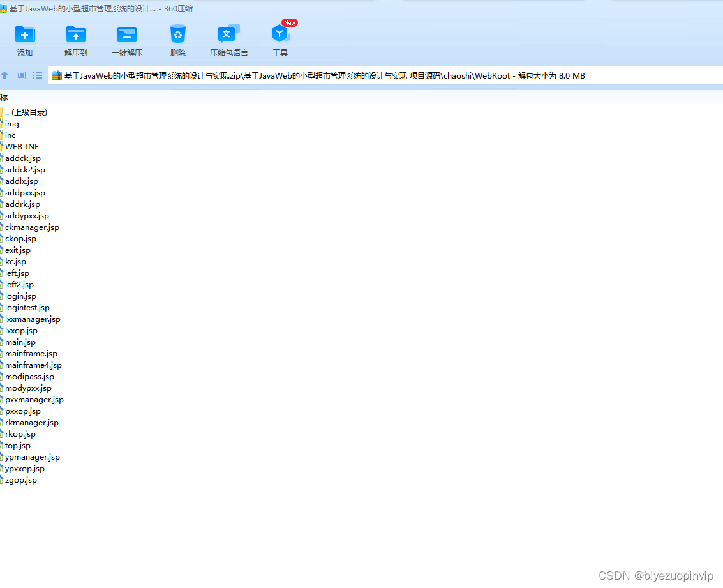
Task: Select file rkop.jsp
Action: point(18,434)
